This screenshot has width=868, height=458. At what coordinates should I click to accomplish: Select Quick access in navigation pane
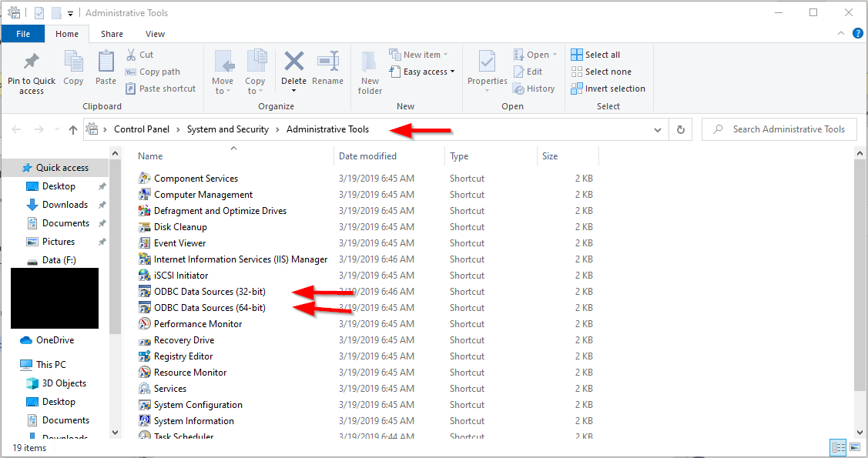pyautogui.click(x=55, y=168)
